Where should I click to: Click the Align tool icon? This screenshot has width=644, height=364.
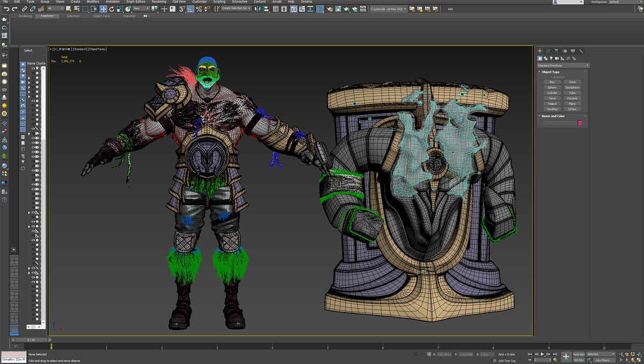tap(267, 9)
